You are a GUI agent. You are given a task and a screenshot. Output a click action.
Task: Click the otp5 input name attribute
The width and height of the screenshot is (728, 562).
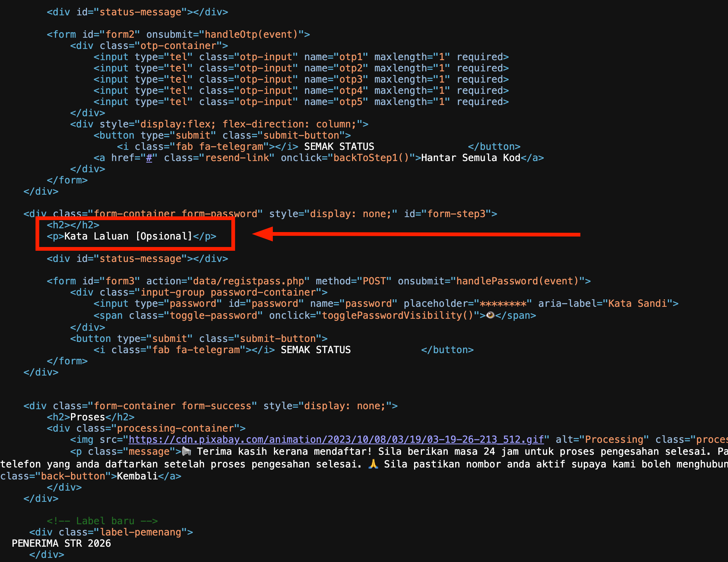point(351,102)
